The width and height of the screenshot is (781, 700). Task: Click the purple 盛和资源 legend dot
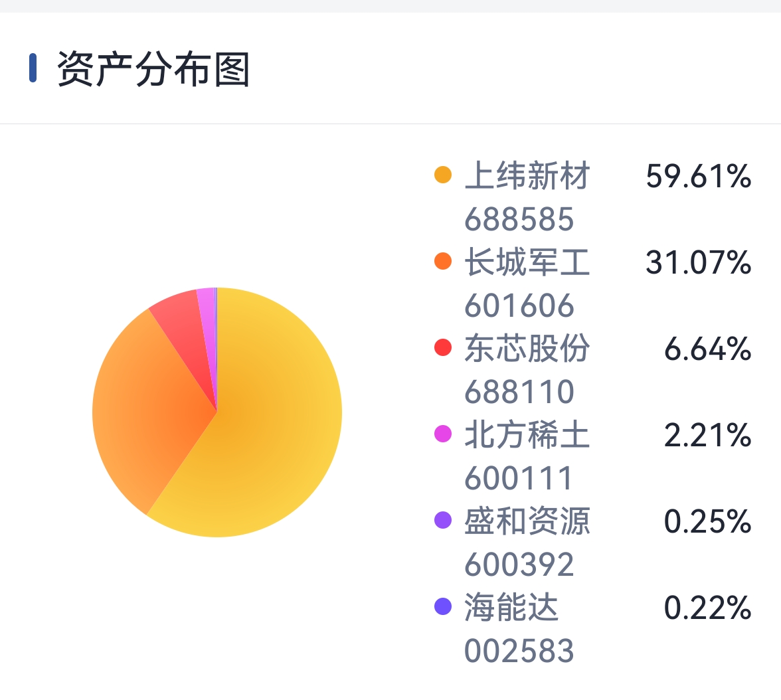(x=443, y=520)
